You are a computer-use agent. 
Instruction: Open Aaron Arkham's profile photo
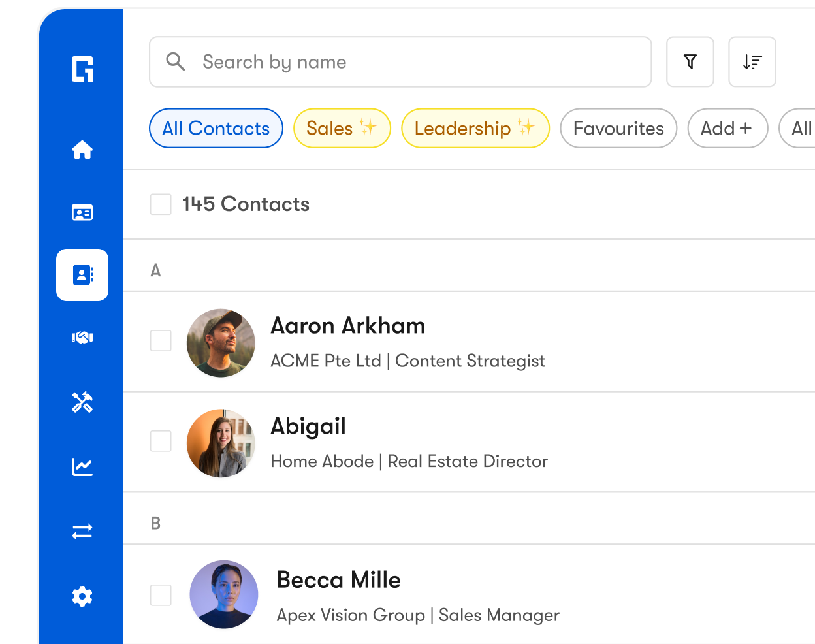[x=221, y=343]
